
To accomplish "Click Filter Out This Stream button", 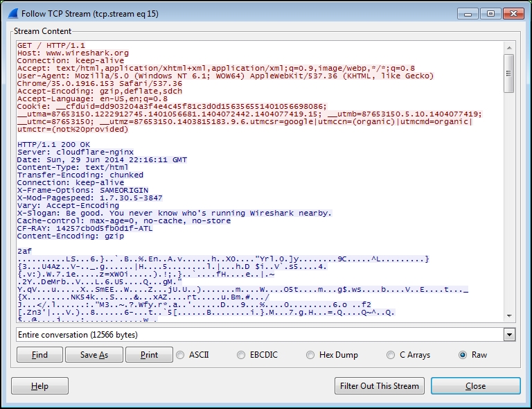I will (380, 386).
